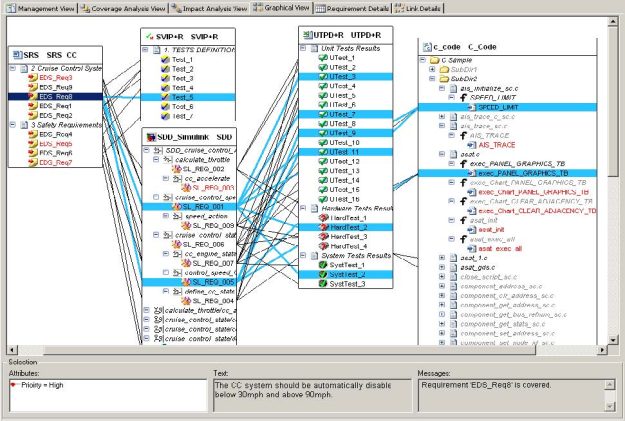Click the SPEED_LIMIT function icon
The height and width of the screenshot is (421, 625).
point(471,107)
